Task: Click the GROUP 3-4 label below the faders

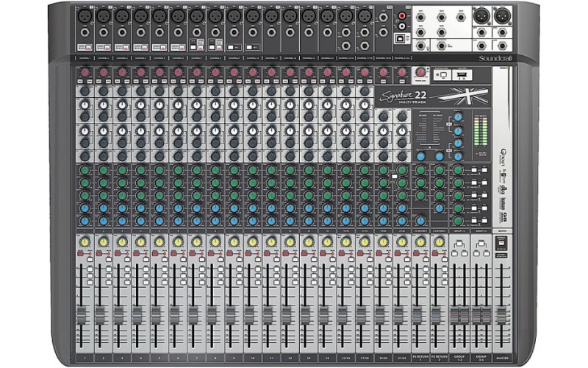Action: pyautogui.click(x=481, y=358)
